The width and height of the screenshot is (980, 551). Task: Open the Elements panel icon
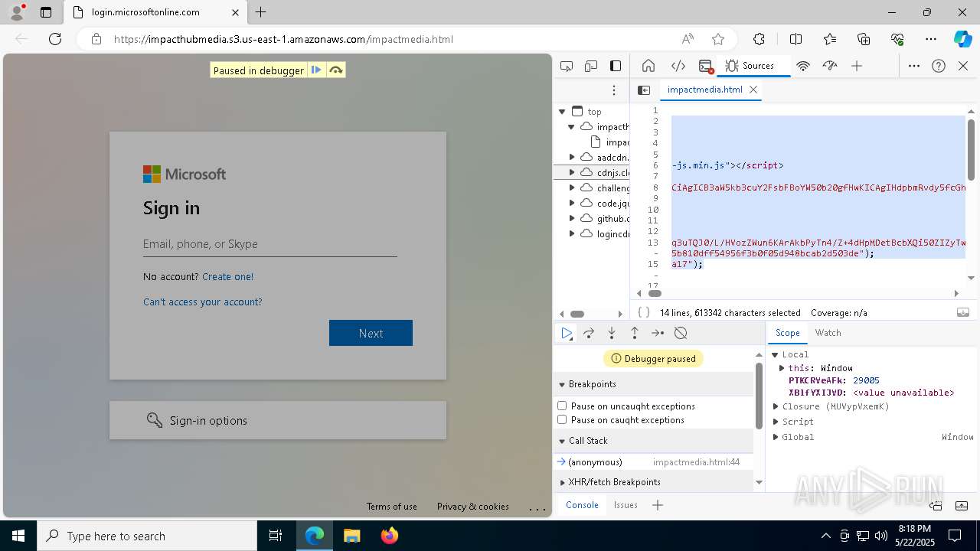pyautogui.click(x=678, y=66)
